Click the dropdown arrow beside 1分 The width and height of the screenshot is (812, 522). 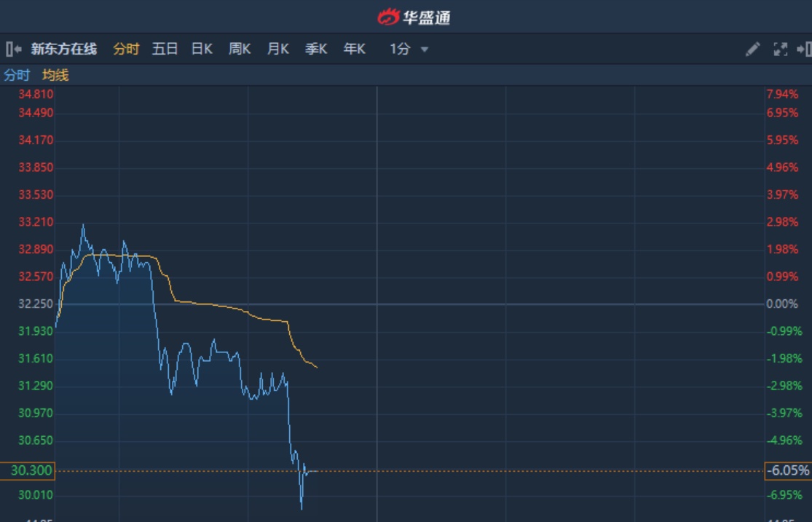(x=425, y=50)
